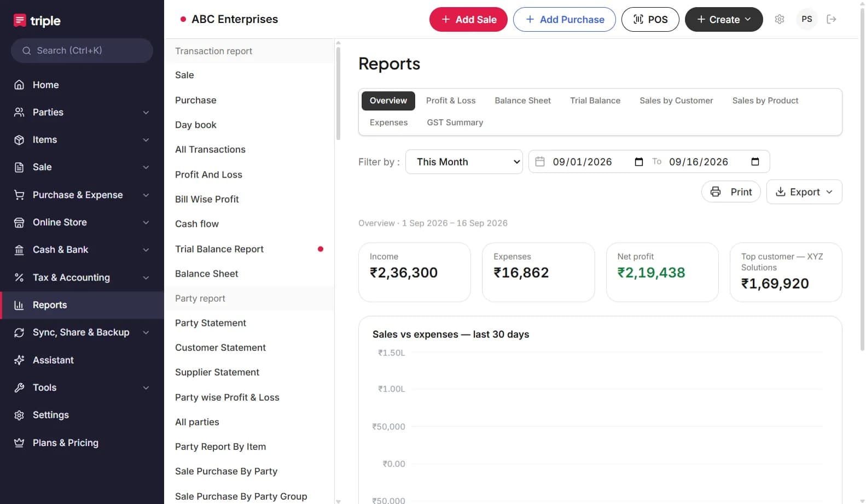
Task: Click the Tax & Accounting percent icon
Action: pos(19,277)
